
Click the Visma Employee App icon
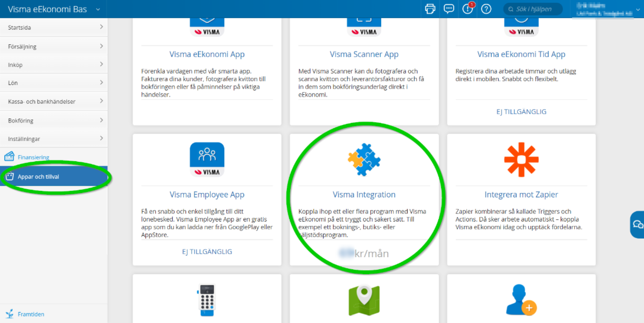tap(207, 159)
